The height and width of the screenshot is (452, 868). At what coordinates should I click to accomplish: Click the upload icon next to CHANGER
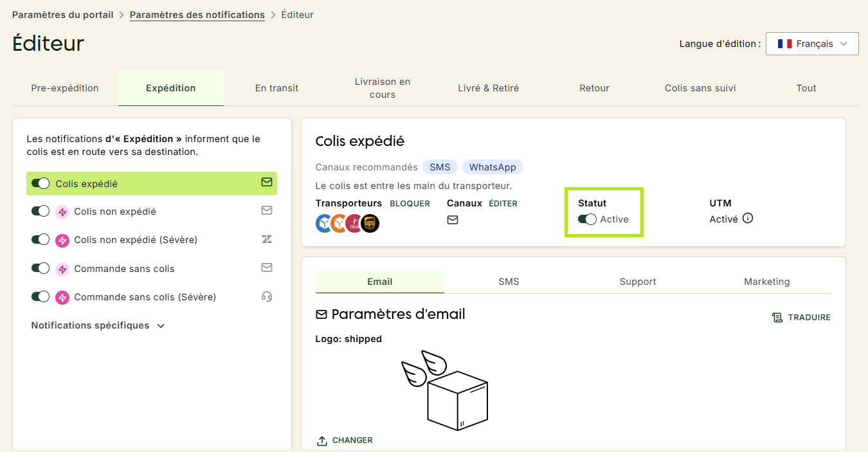322,441
